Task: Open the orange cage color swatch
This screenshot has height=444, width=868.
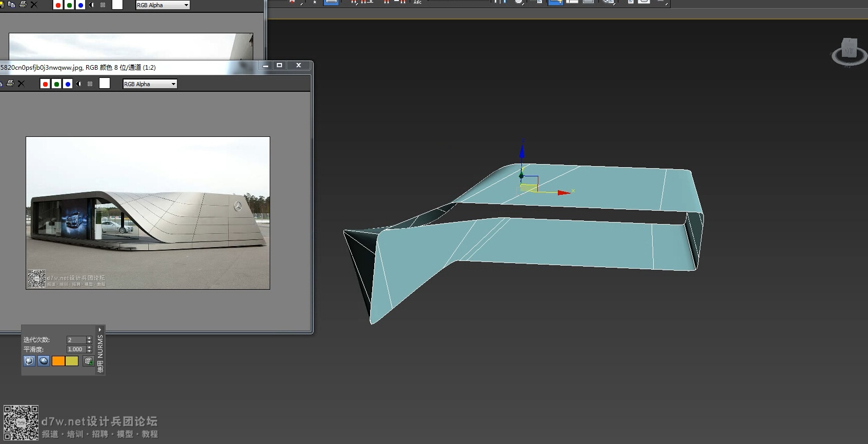Action: pyautogui.click(x=58, y=361)
